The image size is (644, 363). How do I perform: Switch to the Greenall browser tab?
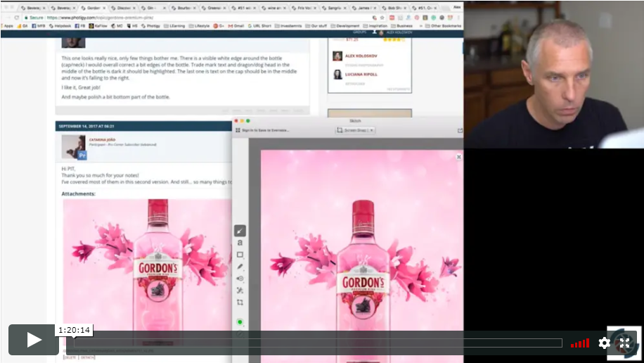pyautogui.click(x=214, y=8)
